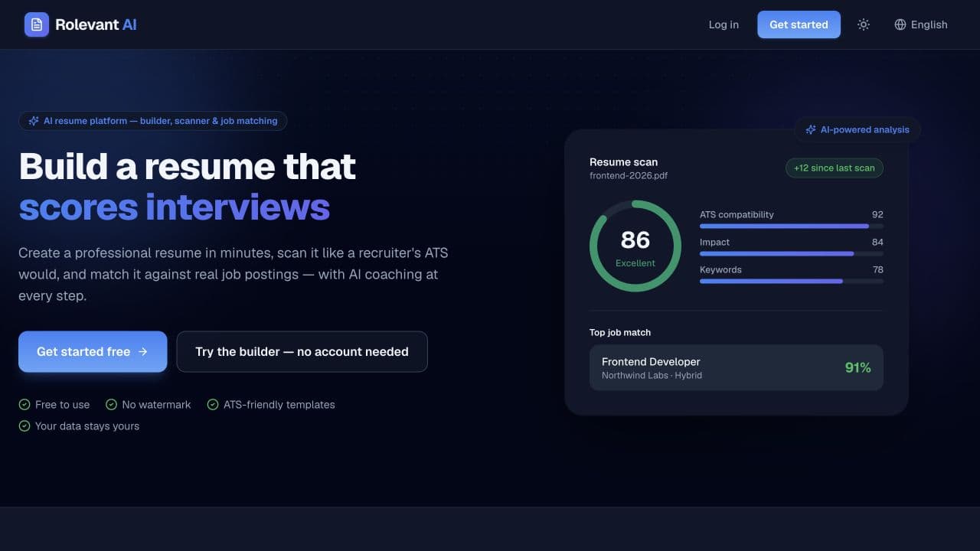Click the arrow icon in Get started free
Image resolution: width=980 pixels, height=551 pixels.
tap(142, 352)
